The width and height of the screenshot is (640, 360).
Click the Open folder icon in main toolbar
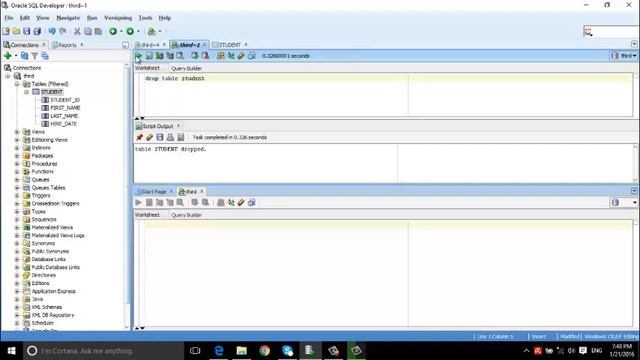pos(16,31)
